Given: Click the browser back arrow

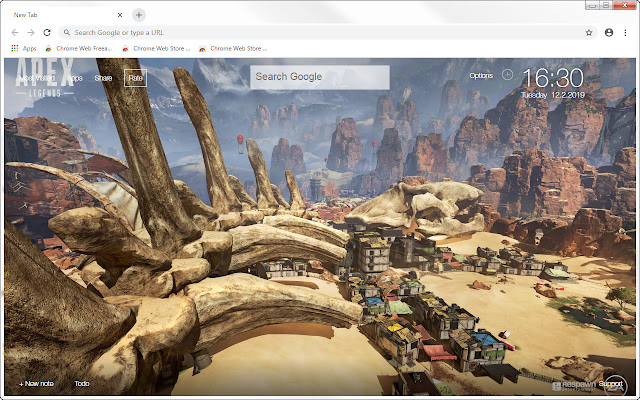Looking at the screenshot, I should point(15,33).
